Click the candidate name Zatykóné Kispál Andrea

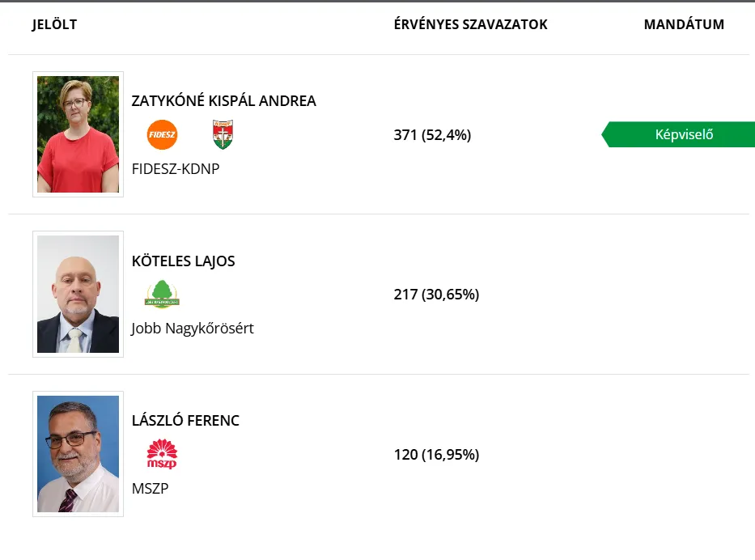coord(223,101)
